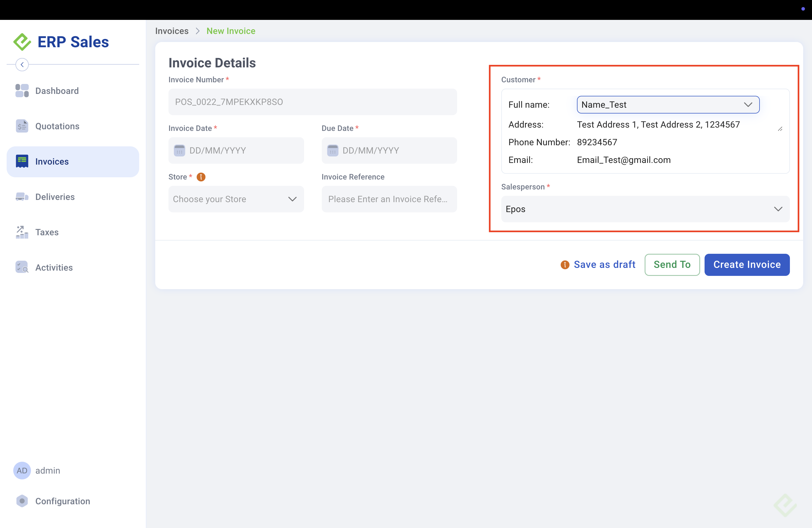
Task: Click the Dashboard grid icon
Action: (22, 91)
